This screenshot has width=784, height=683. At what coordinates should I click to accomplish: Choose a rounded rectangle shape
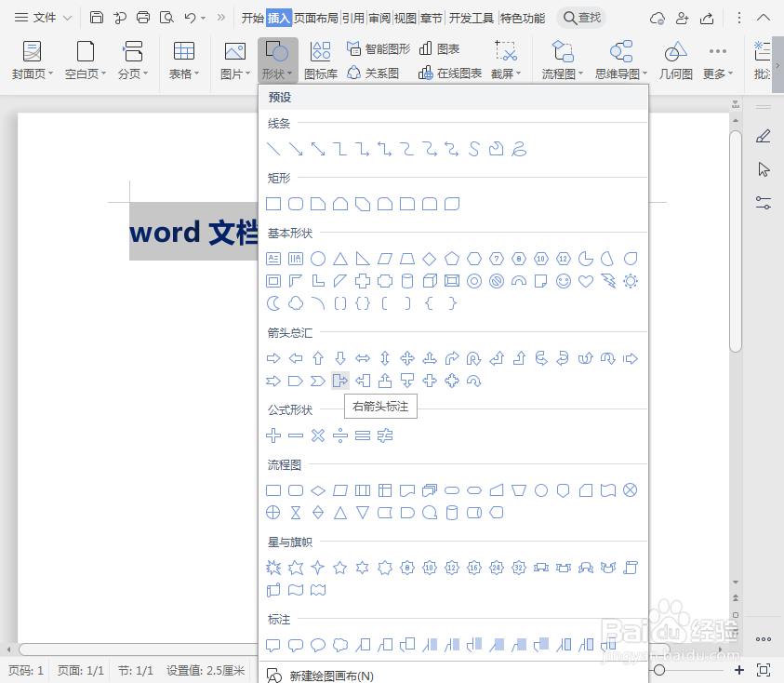coord(295,204)
